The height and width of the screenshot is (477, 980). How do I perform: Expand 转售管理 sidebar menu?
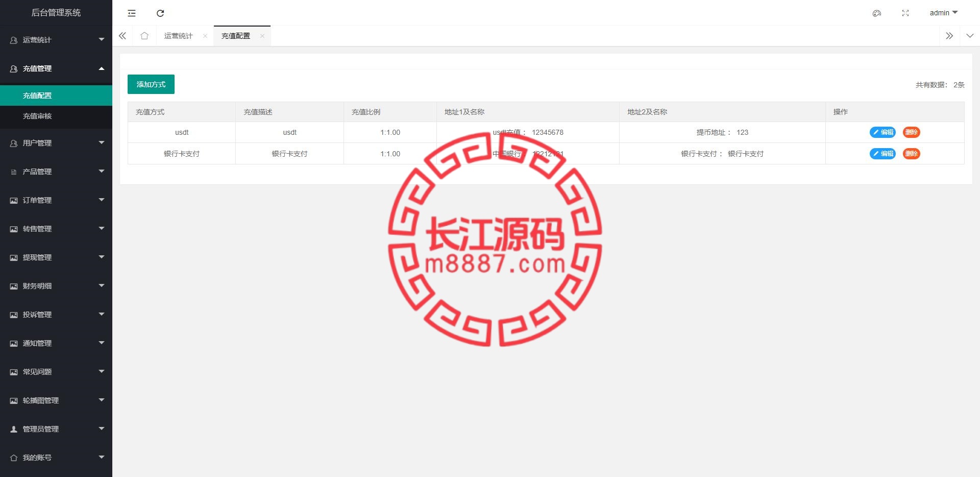click(x=56, y=229)
